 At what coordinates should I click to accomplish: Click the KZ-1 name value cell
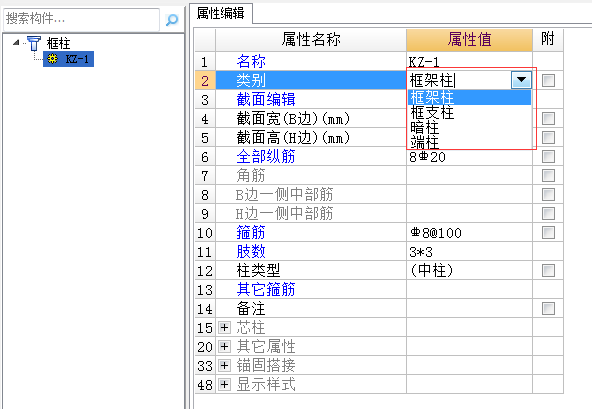(469, 61)
